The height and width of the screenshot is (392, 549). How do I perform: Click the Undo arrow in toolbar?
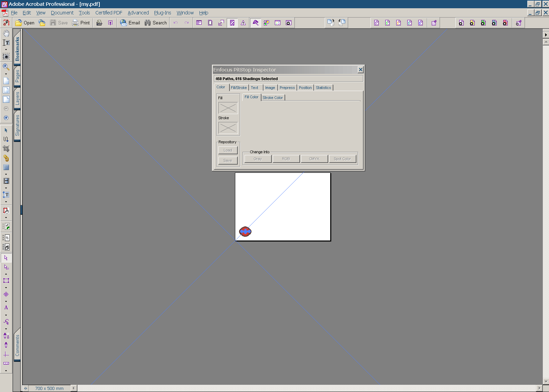pyautogui.click(x=176, y=23)
